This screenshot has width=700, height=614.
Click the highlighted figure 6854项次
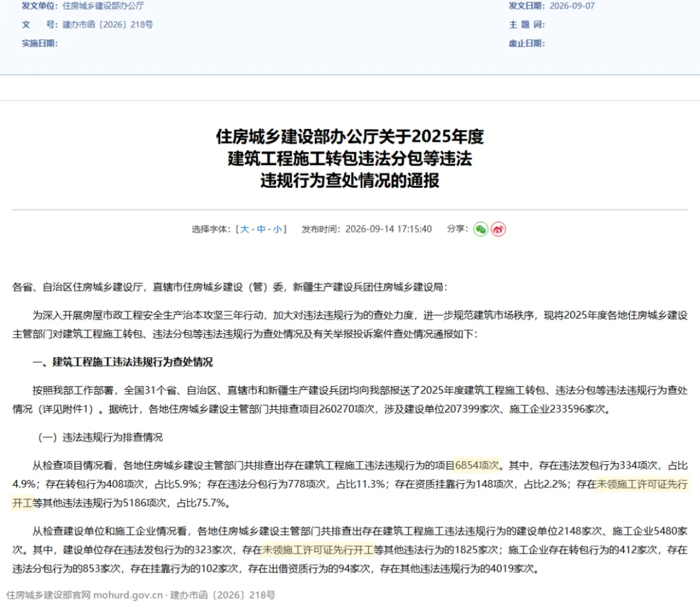[x=477, y=465]
